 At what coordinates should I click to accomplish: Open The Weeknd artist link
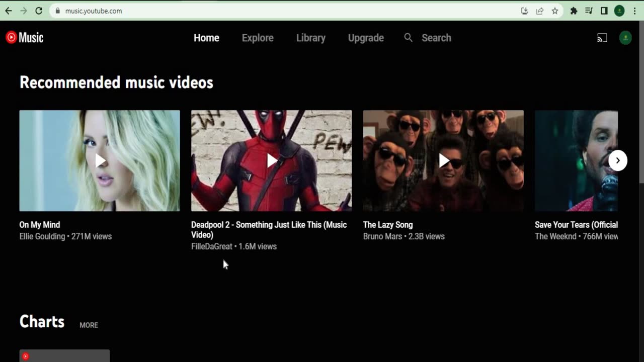pyautogui.click(x=555, y=236)
